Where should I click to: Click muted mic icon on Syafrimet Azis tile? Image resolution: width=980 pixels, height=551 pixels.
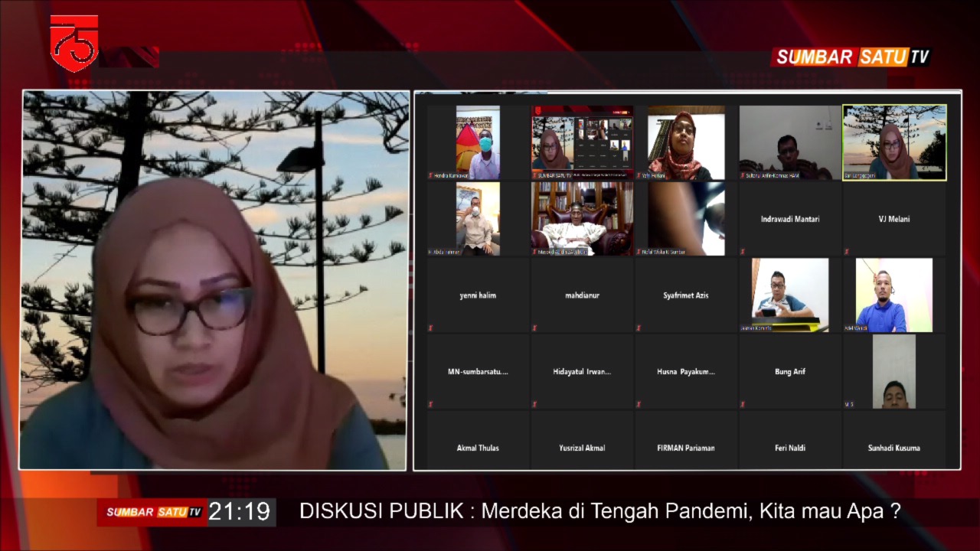click(639, 328)
